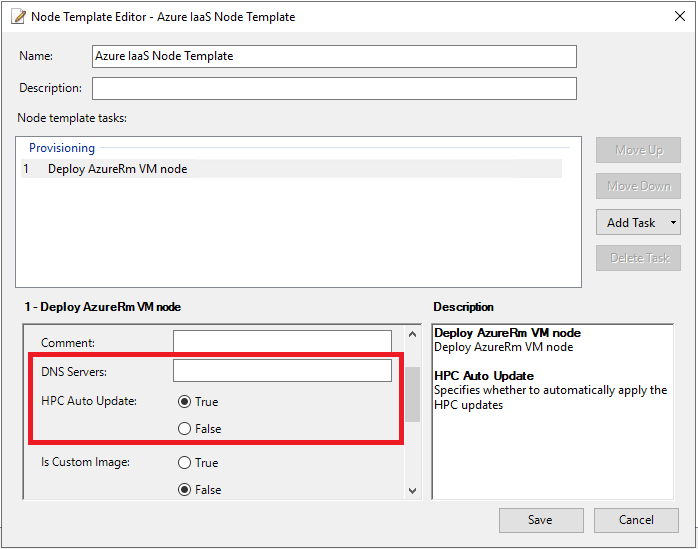
Task: Click the Description input field
Action: pos(334,89)
